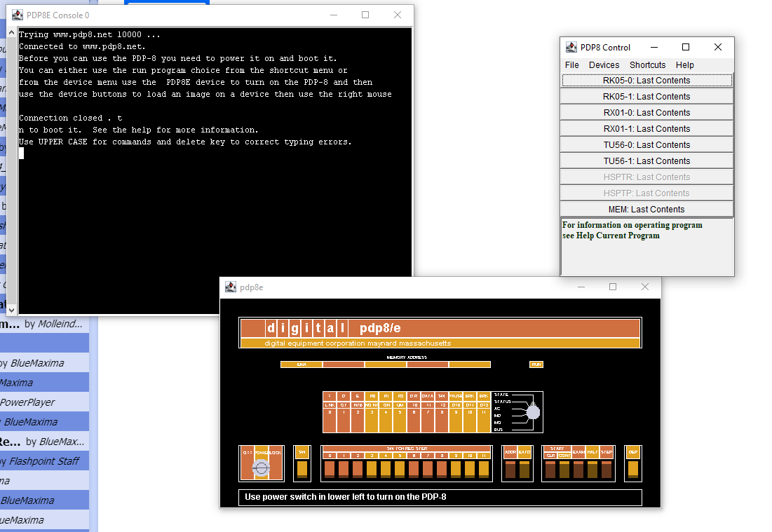
Task: Flip the STEP switch
Action: pos(607,470)
